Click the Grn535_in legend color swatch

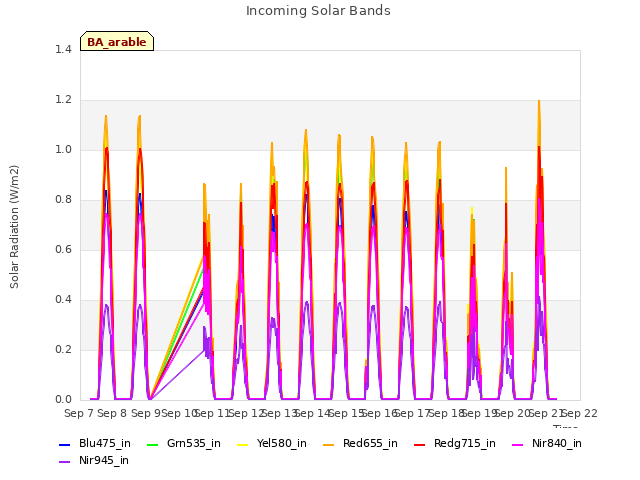point(152,444)
